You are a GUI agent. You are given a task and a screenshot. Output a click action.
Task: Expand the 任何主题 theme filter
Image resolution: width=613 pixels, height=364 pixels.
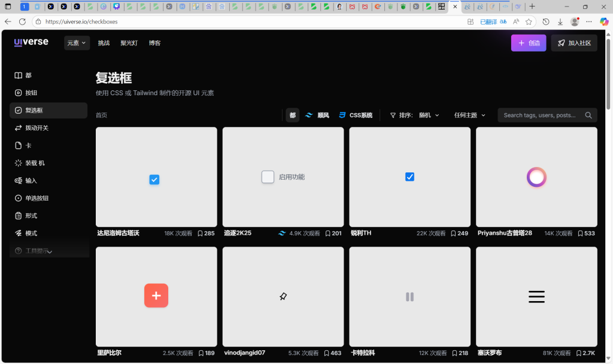pos(469,115)
